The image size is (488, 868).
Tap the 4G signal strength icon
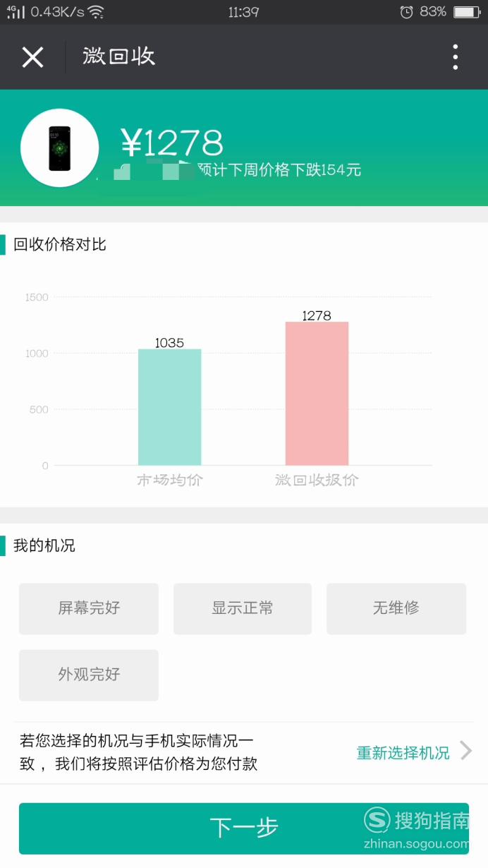[x=16, y=12]
